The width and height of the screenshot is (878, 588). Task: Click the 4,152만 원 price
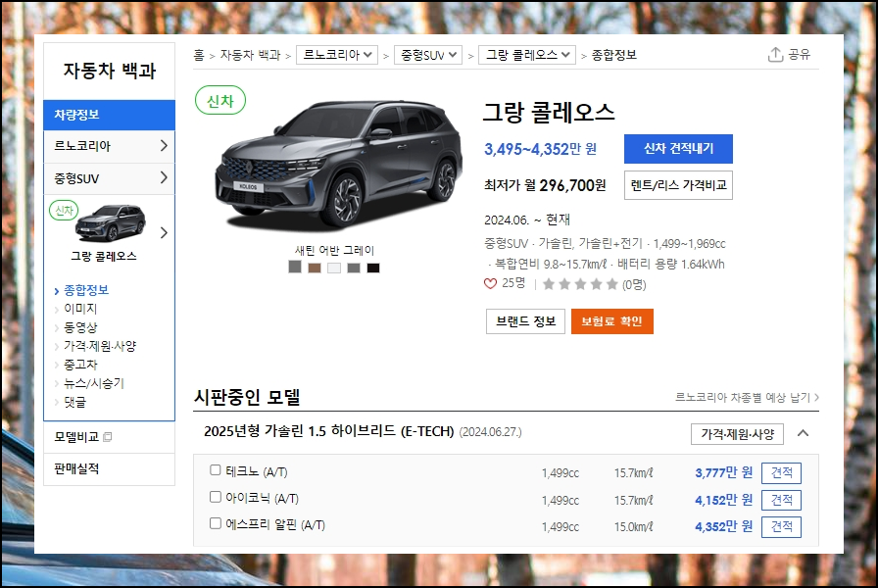(723, 500)
